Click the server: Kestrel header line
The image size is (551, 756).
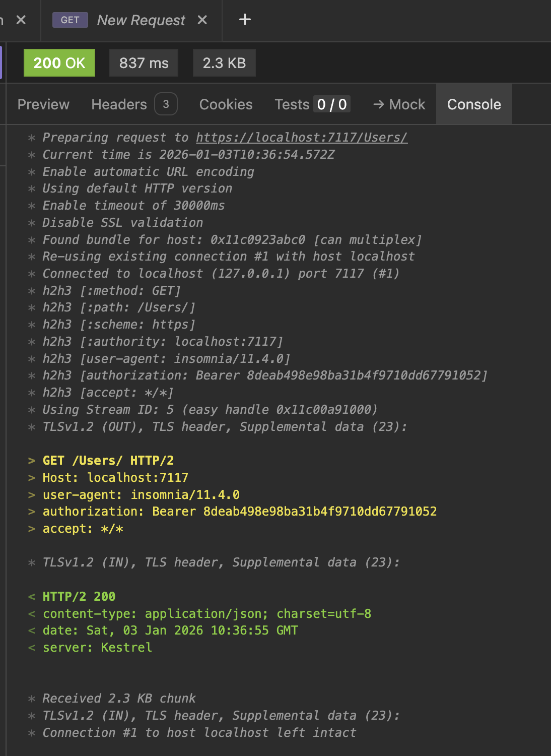pyautogui.click(x=97, y=648)
